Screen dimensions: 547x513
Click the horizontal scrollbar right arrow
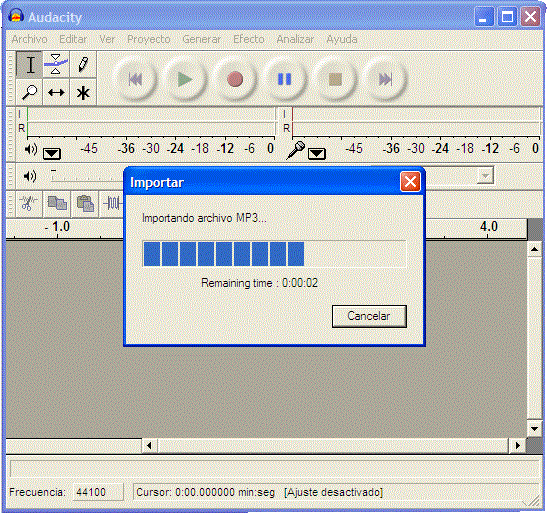tap(518, 445)
